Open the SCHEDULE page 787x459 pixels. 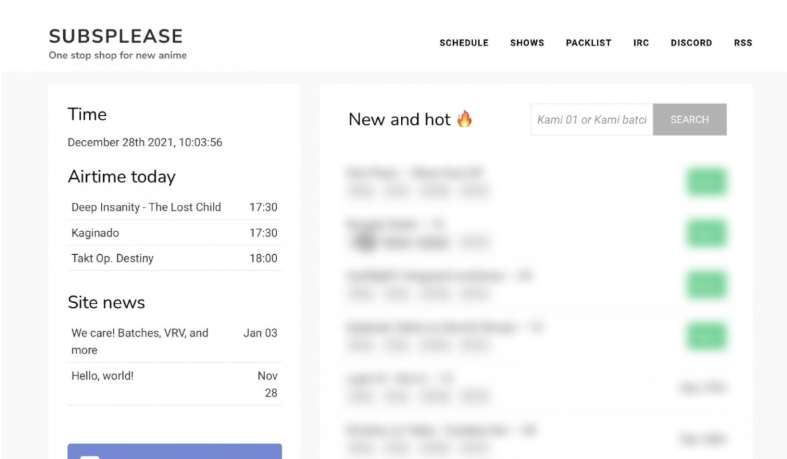[x=464, y=43]
